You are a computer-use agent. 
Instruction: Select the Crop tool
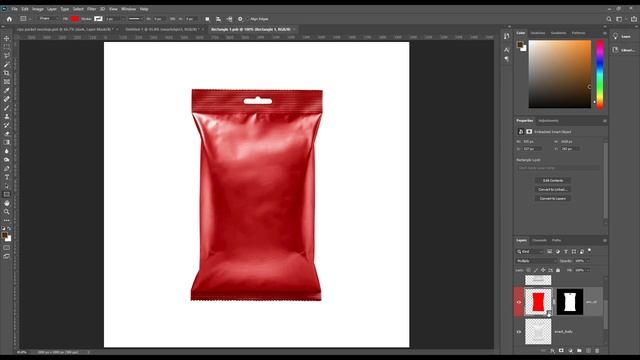point(7,73)
